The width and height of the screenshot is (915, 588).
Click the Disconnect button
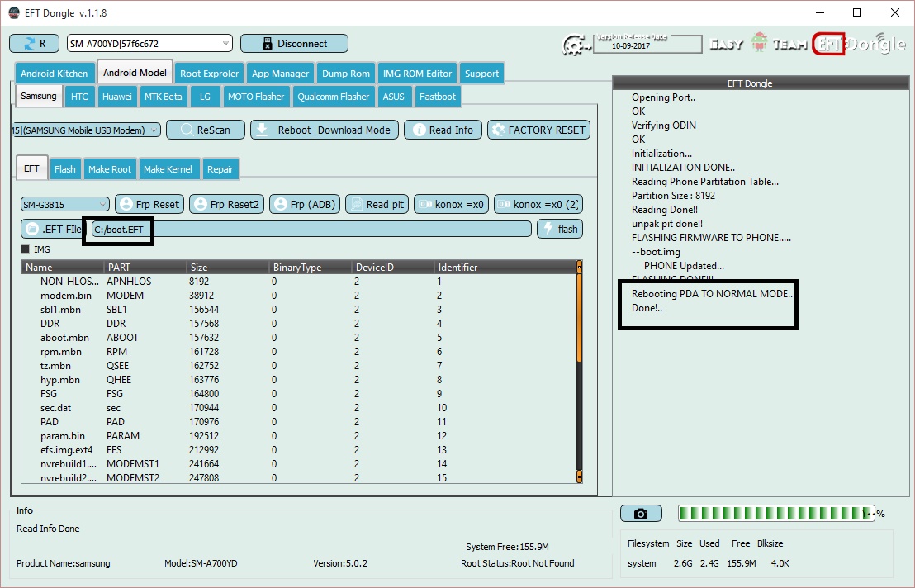pos(294,43)
